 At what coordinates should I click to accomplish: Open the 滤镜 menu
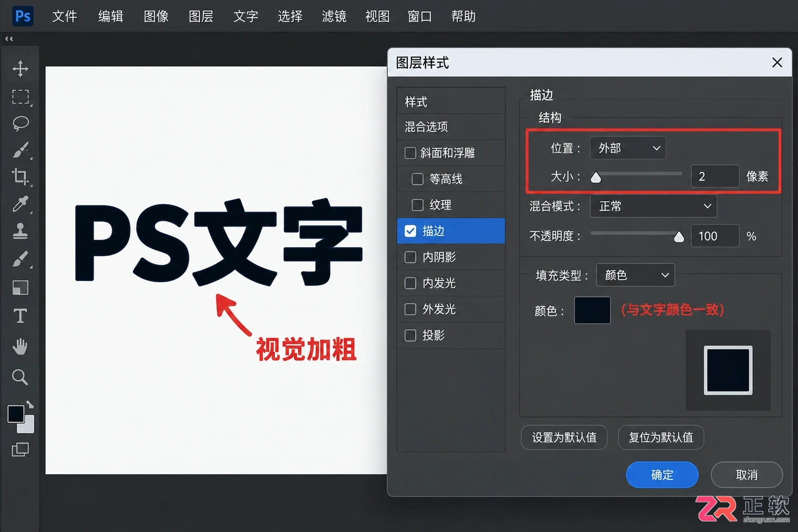pyautogui.click(x=334, y=17)
